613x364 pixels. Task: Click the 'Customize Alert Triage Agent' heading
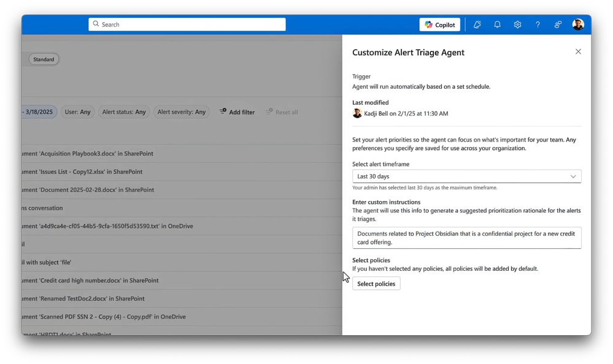coord(408,53)
